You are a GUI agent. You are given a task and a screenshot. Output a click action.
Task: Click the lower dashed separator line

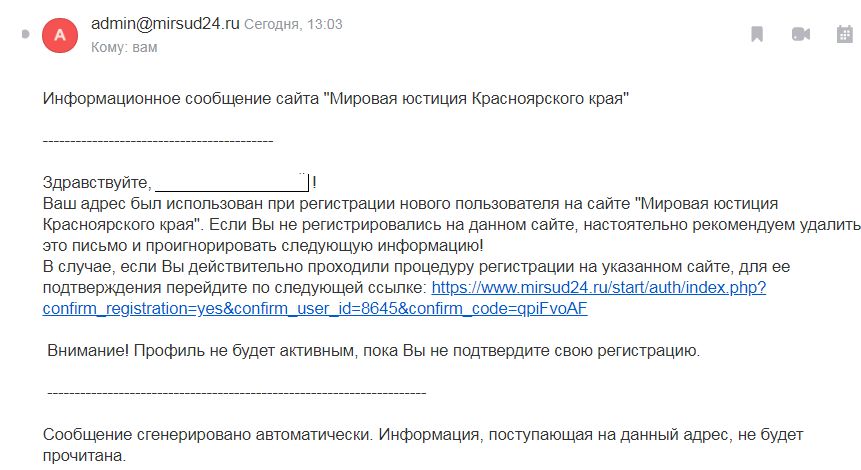point(236,393)
